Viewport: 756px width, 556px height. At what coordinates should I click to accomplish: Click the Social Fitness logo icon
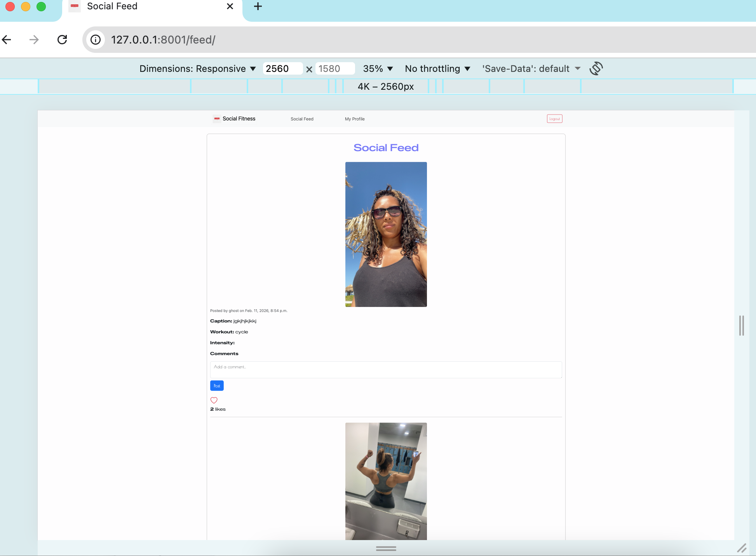click(x=216, y=119)
